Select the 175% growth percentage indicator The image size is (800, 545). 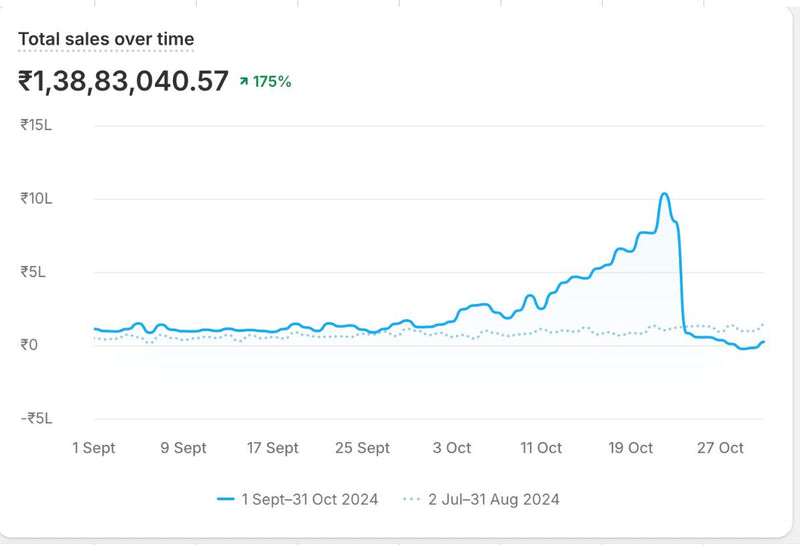pyautogui.click(x=272, y=82)
